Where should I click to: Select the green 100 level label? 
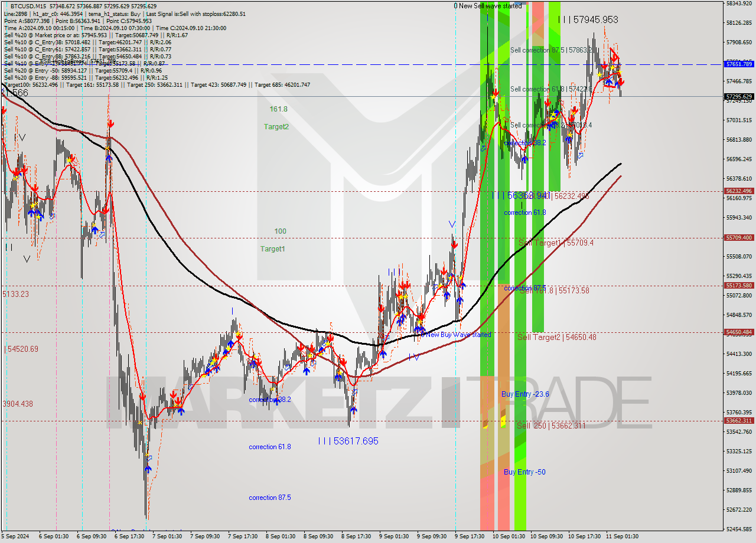point(281,231)
